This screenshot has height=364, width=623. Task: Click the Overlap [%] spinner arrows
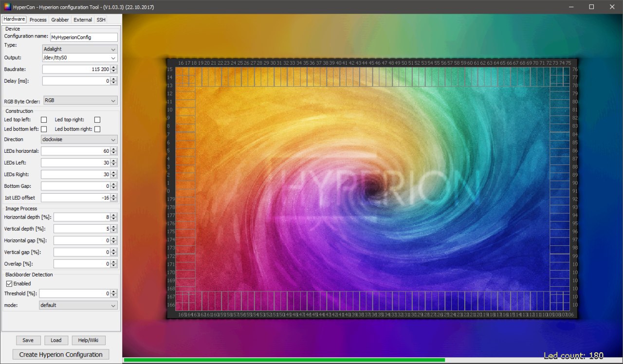click(114, 264)
